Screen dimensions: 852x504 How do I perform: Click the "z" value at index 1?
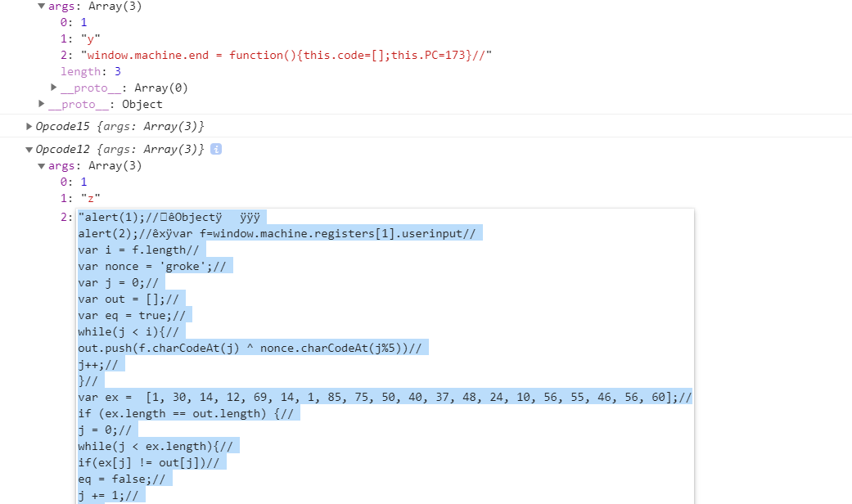91,198
